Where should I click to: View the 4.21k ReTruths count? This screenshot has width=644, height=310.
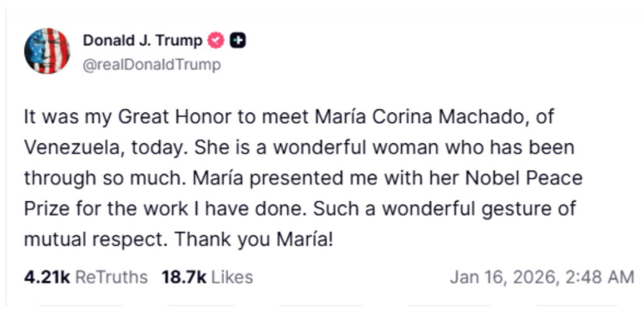click(x=47, y=277)
